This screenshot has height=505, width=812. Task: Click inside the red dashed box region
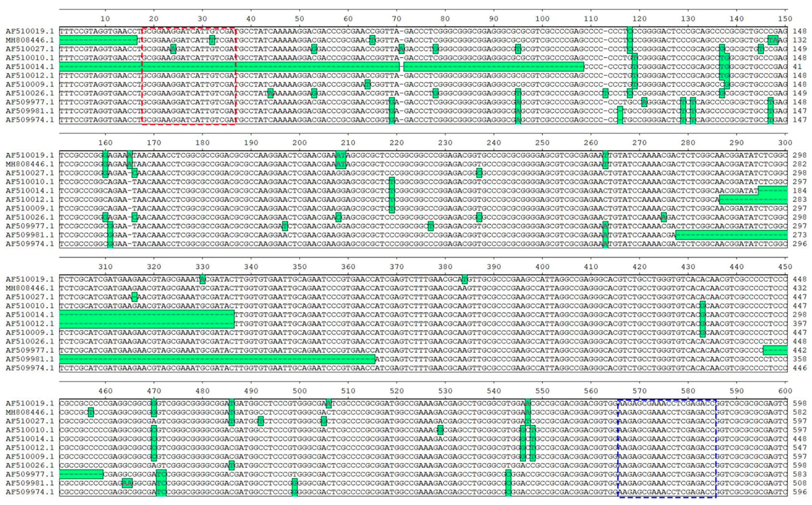pos(189,76)
